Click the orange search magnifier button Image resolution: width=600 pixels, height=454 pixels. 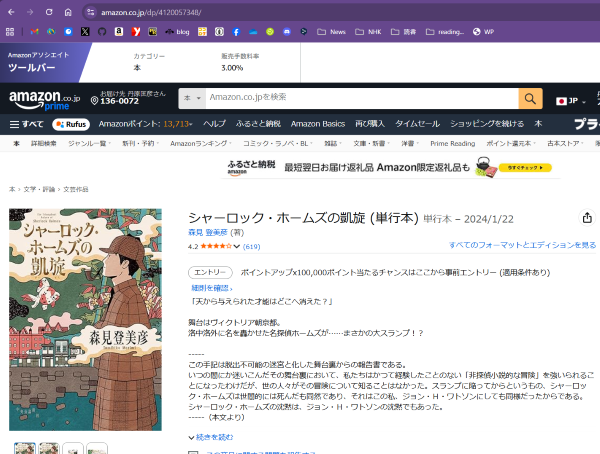tap(530, 99)
